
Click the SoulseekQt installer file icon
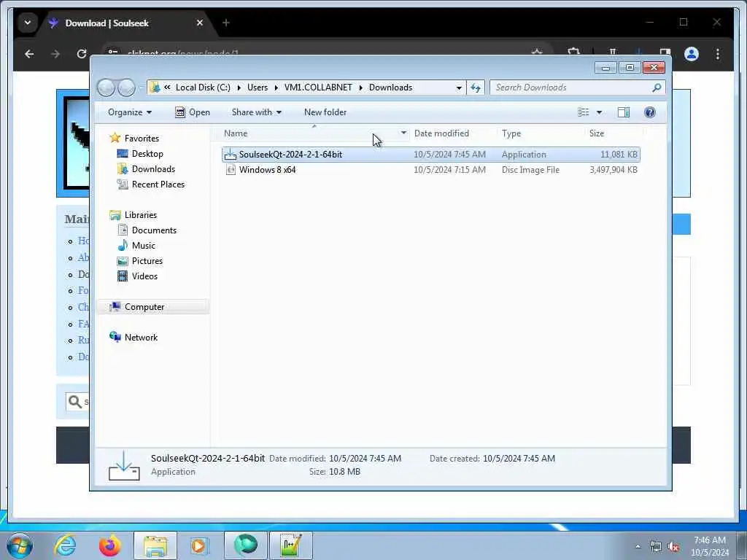coord(230,155)
